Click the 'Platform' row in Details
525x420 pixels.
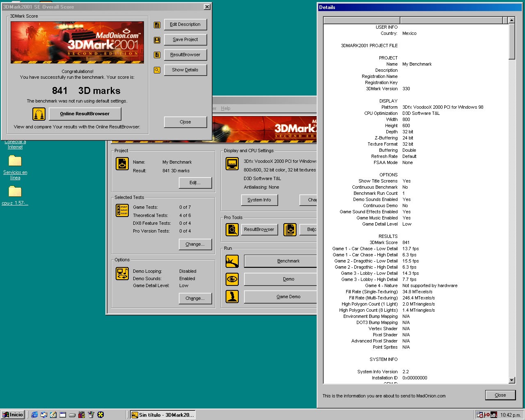pyautogui.click(x=416, y=107)
